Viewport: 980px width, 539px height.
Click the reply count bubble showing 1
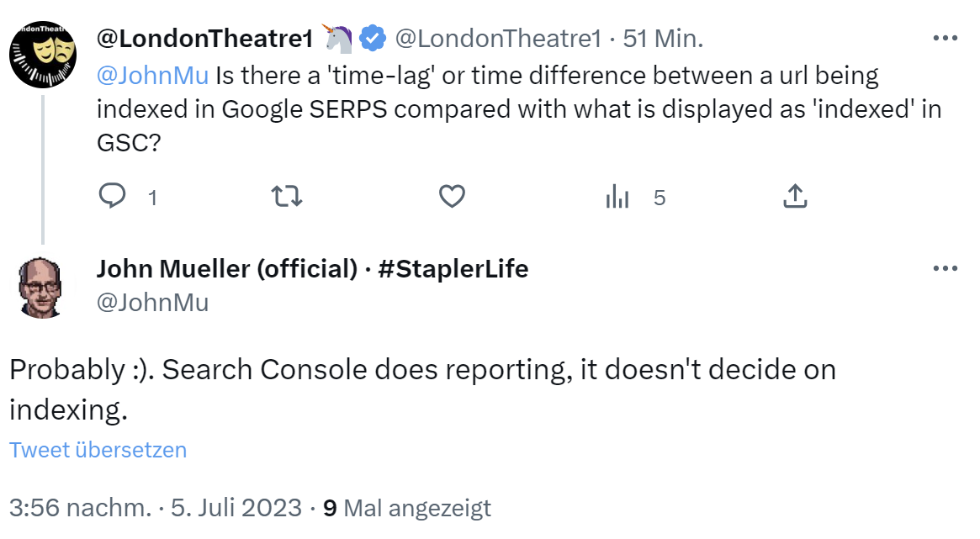pyautogui.click(x=152, y=198)
